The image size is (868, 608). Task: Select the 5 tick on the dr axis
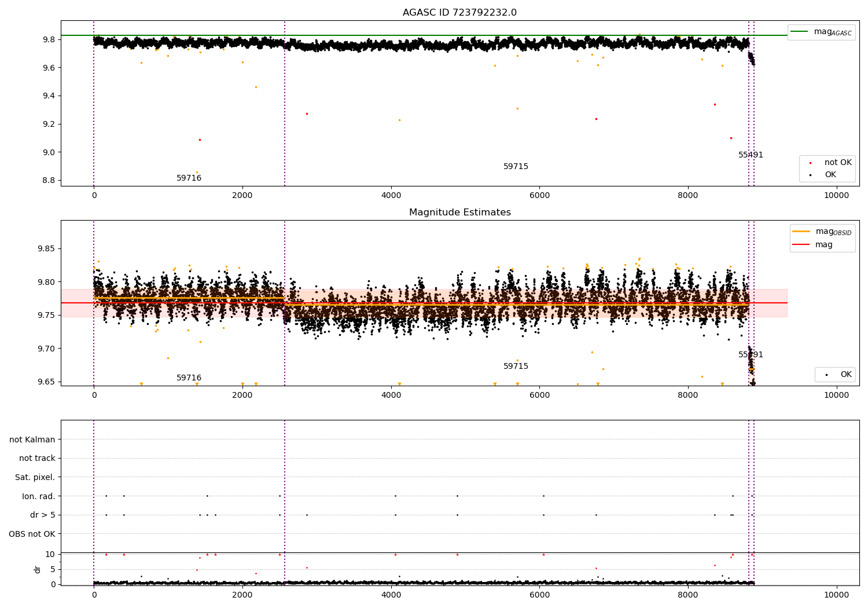point(53,570)
